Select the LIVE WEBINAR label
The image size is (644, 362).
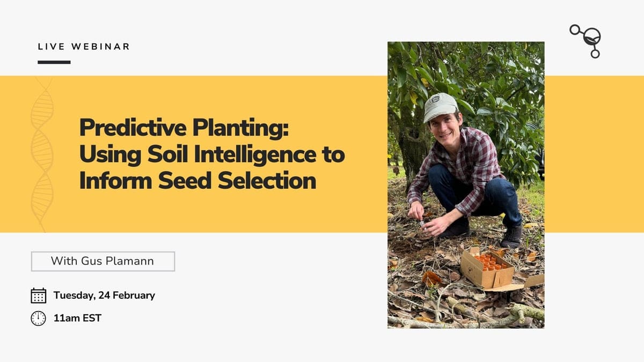pos(84,47)
